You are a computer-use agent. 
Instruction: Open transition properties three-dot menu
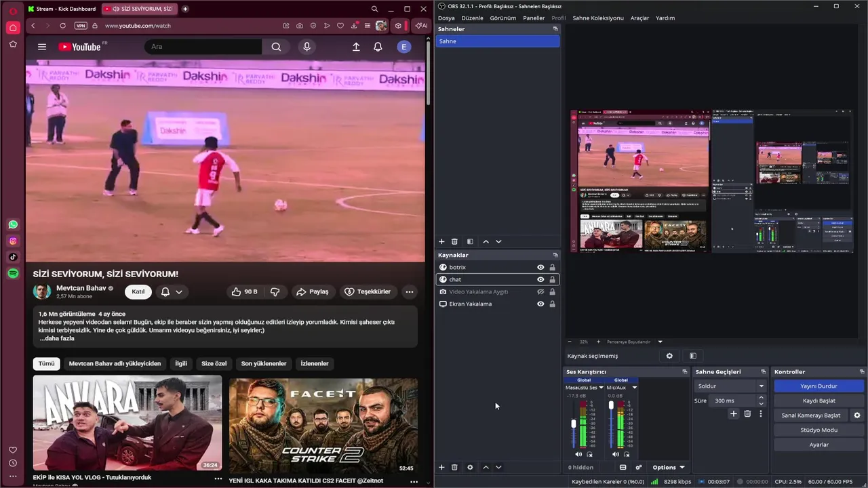[761, 413]
